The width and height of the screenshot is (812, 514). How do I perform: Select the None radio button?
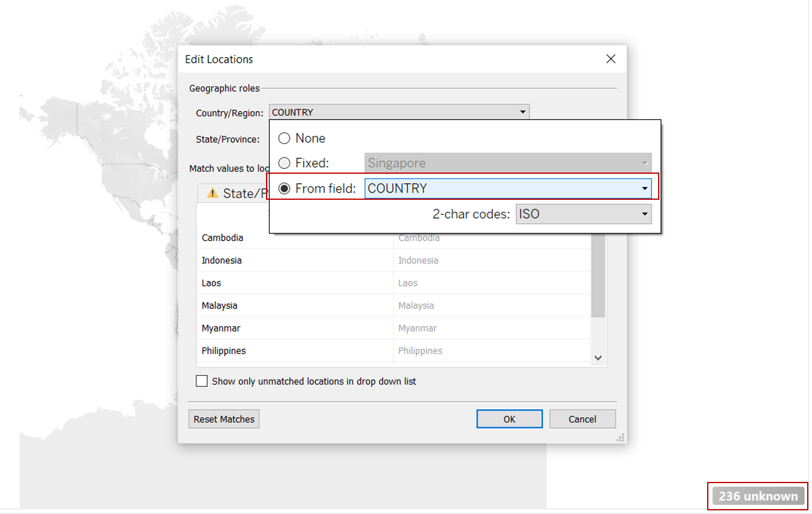pos(284,138)
